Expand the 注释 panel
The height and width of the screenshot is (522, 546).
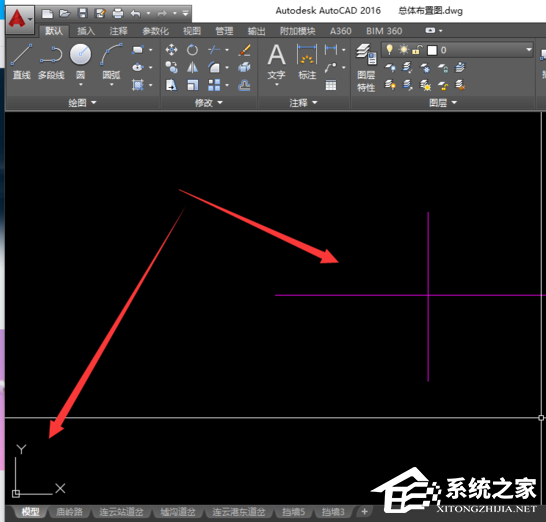pyautogui.click(x=303, y=103)
